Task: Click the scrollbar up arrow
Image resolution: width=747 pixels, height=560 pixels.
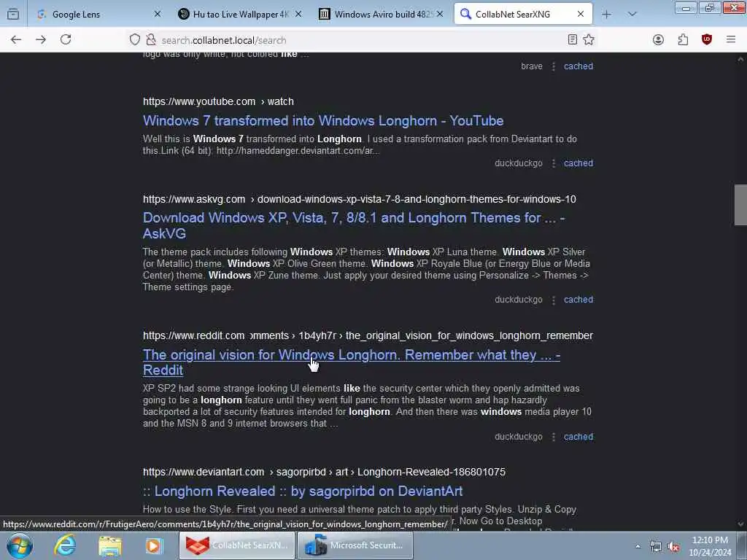Action: tap(740, 59)
